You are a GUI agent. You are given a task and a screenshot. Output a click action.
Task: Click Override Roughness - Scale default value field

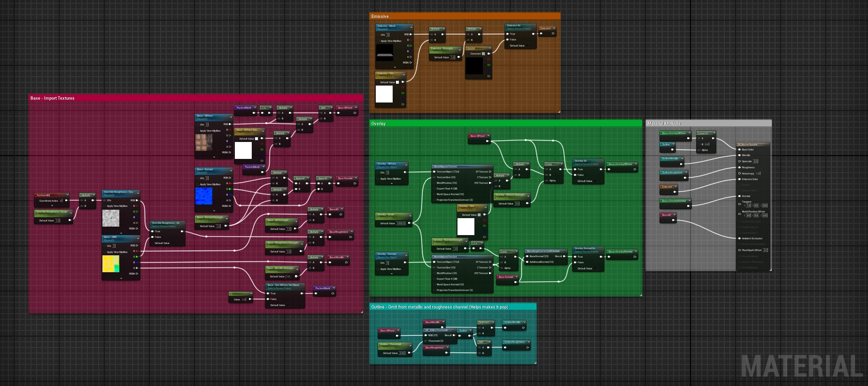tap(58, 221)
